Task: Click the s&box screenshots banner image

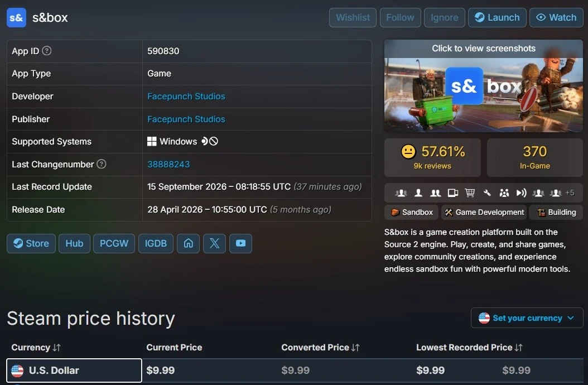Action: pyautogui.click(x=484, y=86)
